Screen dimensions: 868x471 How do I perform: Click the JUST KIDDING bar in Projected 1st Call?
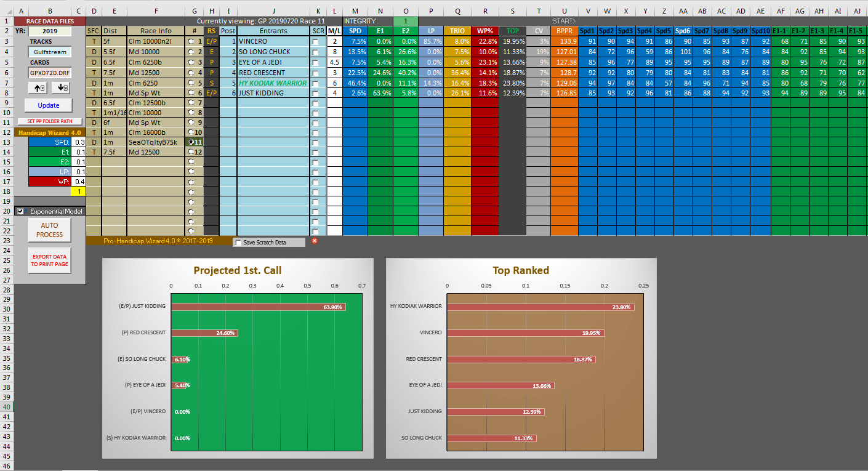[257, 307]
